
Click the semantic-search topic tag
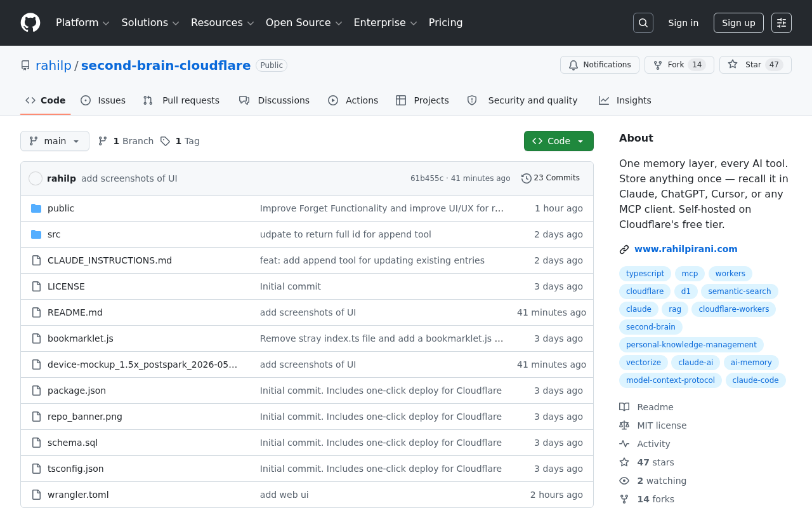pos(740,291)
